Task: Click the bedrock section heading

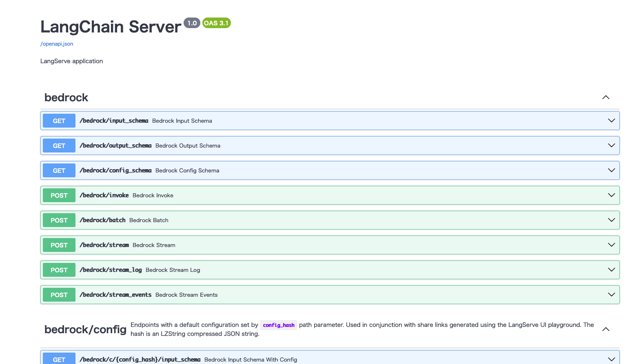Action: pos(66,97)
